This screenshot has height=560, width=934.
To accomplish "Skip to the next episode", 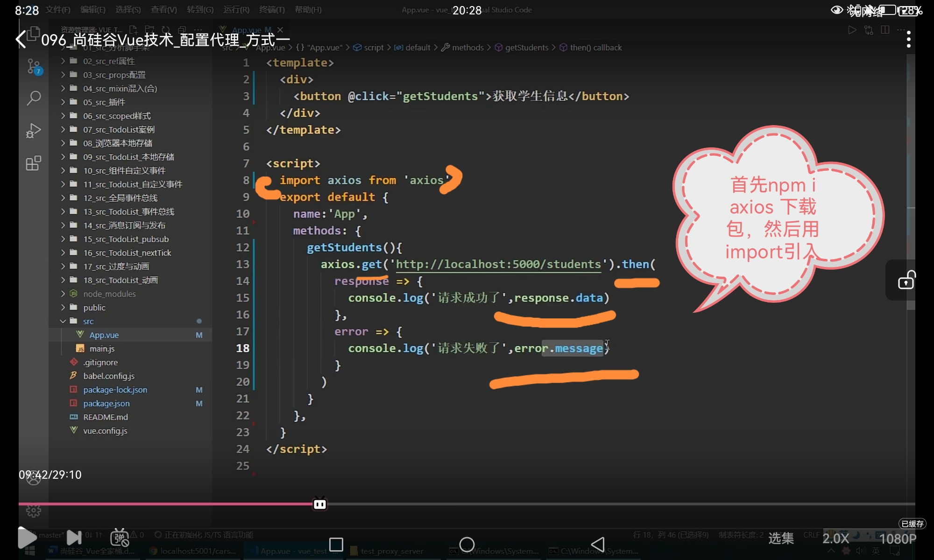I will point(74,538).
